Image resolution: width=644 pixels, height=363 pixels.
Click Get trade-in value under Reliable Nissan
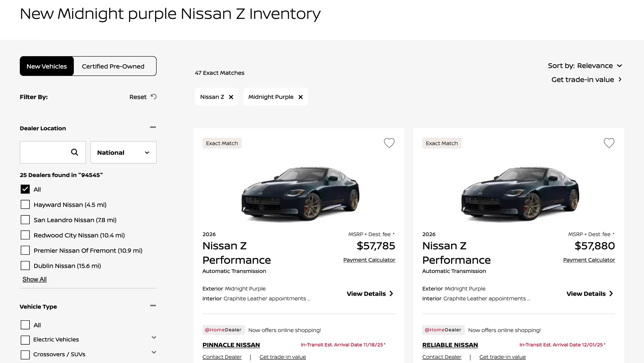click(503, 357)
